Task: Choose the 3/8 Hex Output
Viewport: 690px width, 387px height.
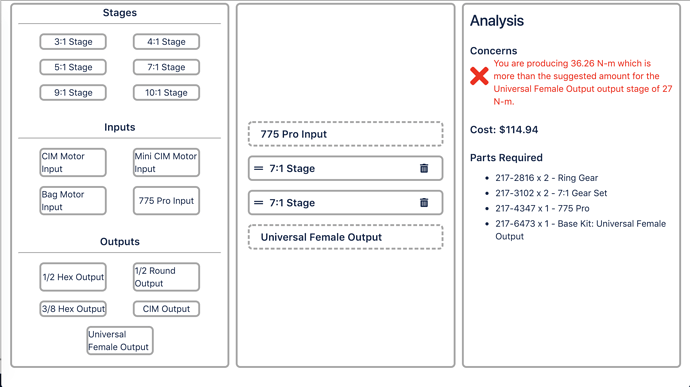Action: (x=73, y=309)
